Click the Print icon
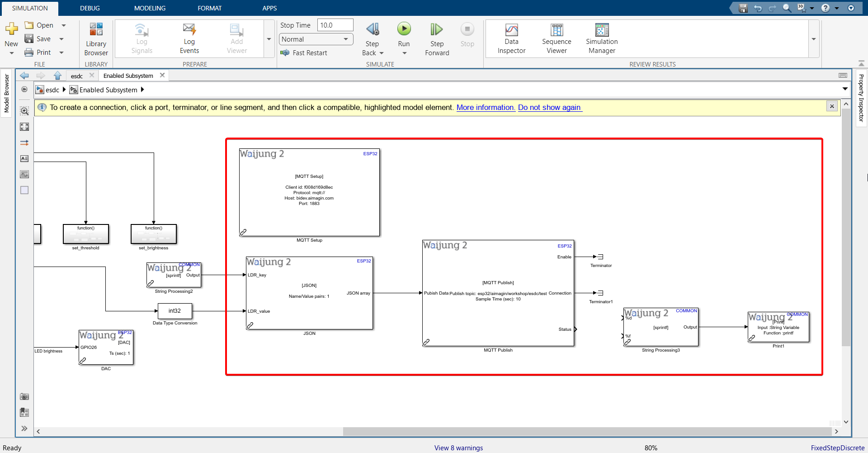The width and height of the screenshot is (868, 453). (29, 52)
